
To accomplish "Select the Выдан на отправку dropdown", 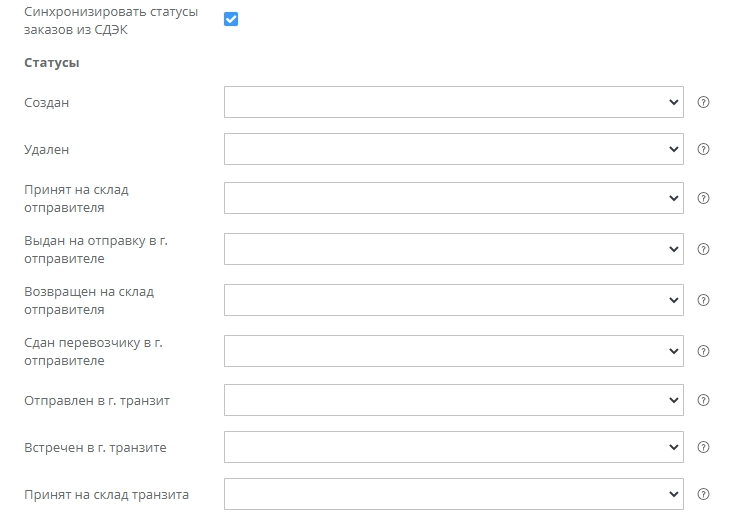I will tap(453, 249).
